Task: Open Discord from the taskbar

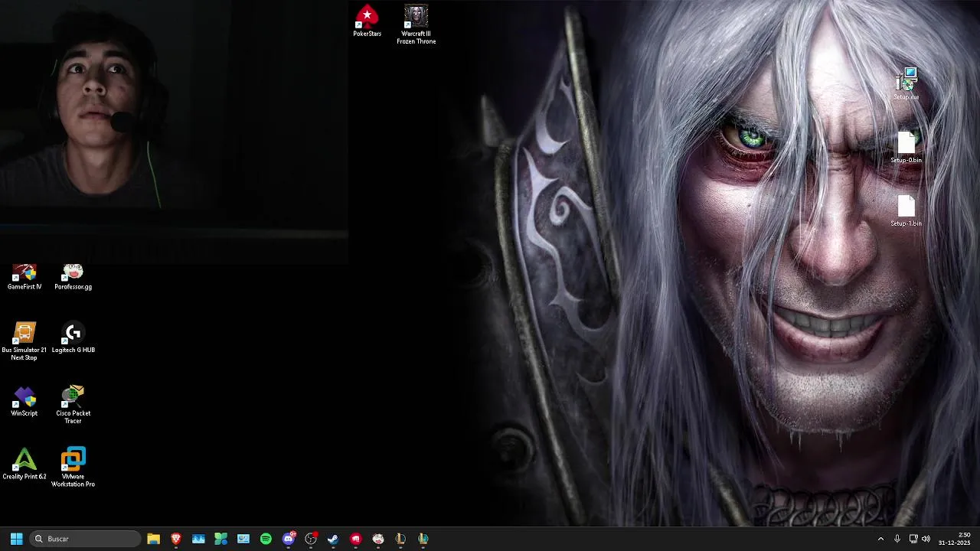Action: click(x=289, y=539)
